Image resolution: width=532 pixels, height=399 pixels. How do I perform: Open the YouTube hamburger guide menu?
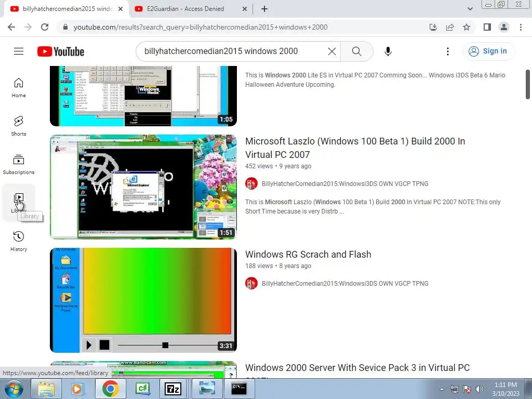coord(19,51)
